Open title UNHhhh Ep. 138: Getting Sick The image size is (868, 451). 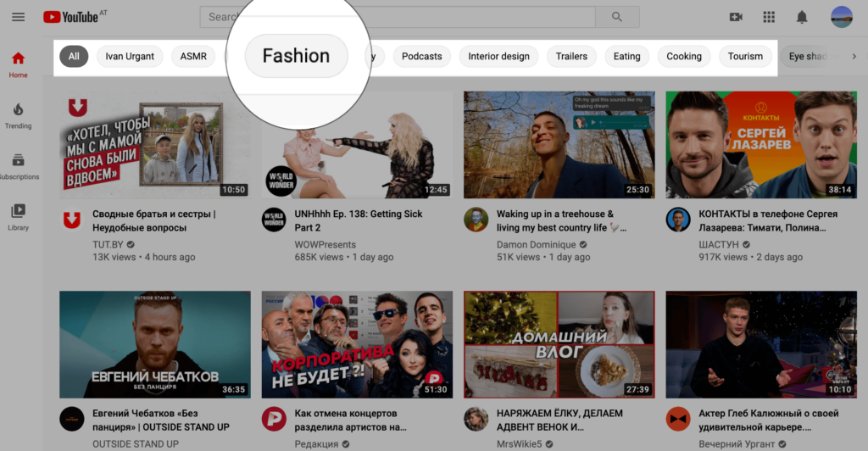click(359, 220)
